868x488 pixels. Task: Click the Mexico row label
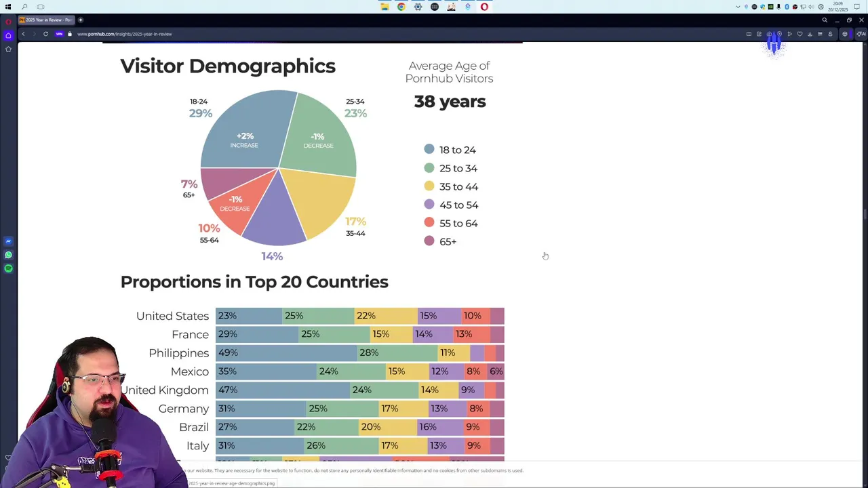click(190, 371)
